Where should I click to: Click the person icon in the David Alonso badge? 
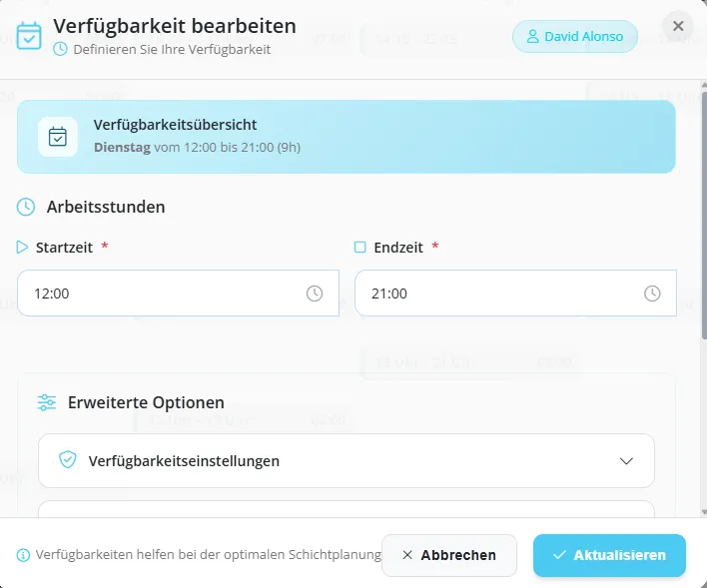pyautogui.click(x=532, y=37)
